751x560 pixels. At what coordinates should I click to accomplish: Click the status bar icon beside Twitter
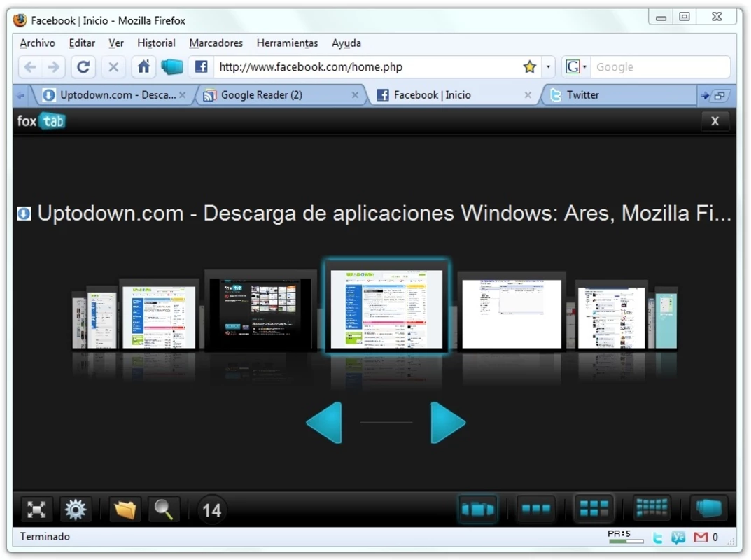[678, 538]
